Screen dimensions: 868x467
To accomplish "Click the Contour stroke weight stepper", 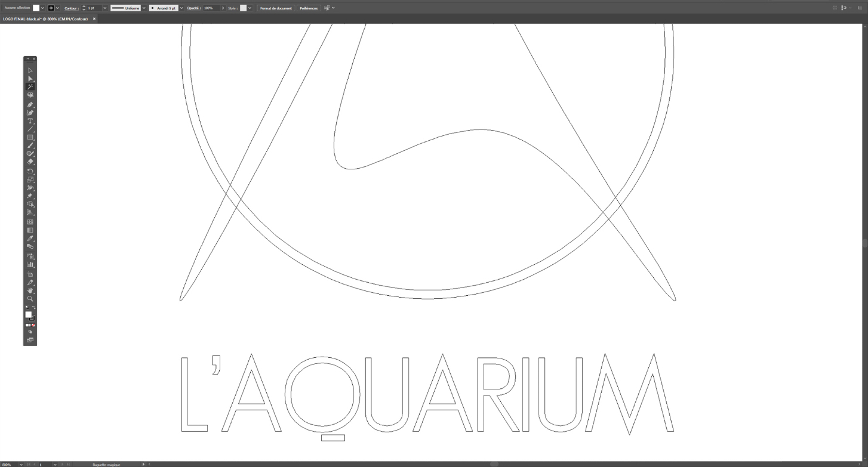I will 84,8.
